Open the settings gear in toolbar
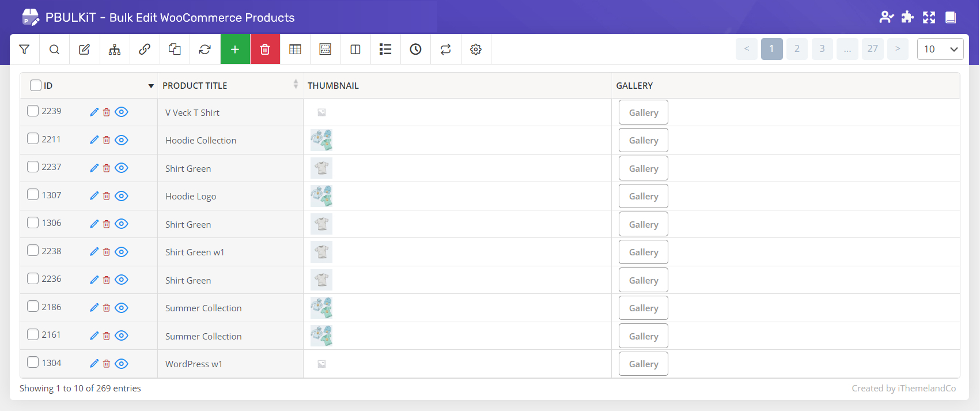 (x=476, y=50)
